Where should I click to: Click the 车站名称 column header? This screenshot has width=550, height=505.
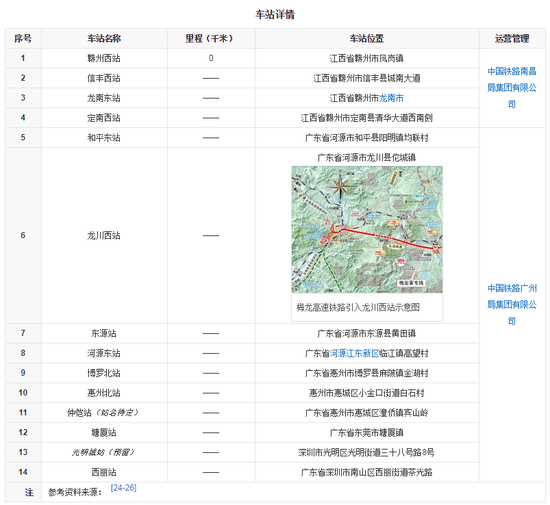[104, 38]
